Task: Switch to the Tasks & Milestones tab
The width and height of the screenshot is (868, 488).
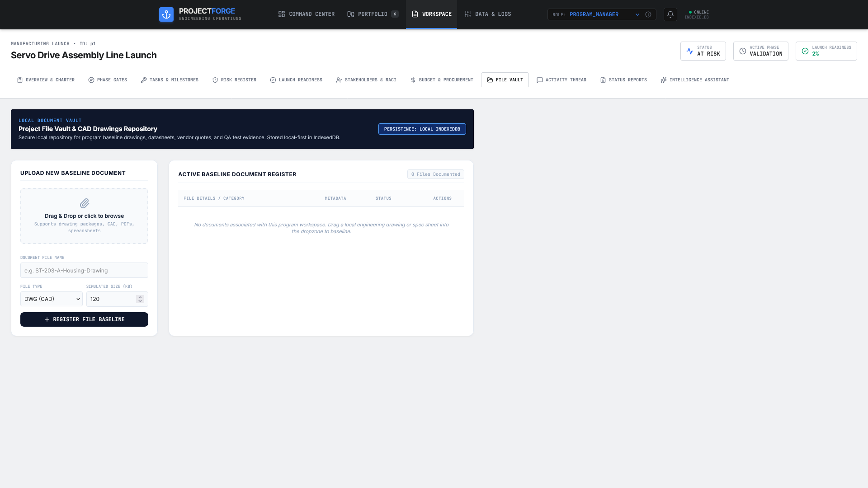Action: pyautogui.click(x=170, y=80)
